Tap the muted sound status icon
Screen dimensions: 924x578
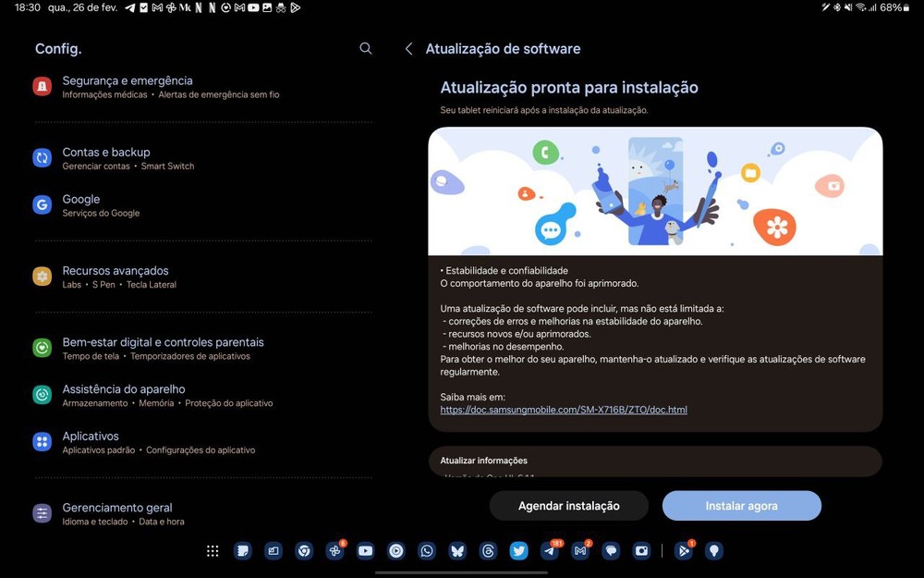point(848,7)
